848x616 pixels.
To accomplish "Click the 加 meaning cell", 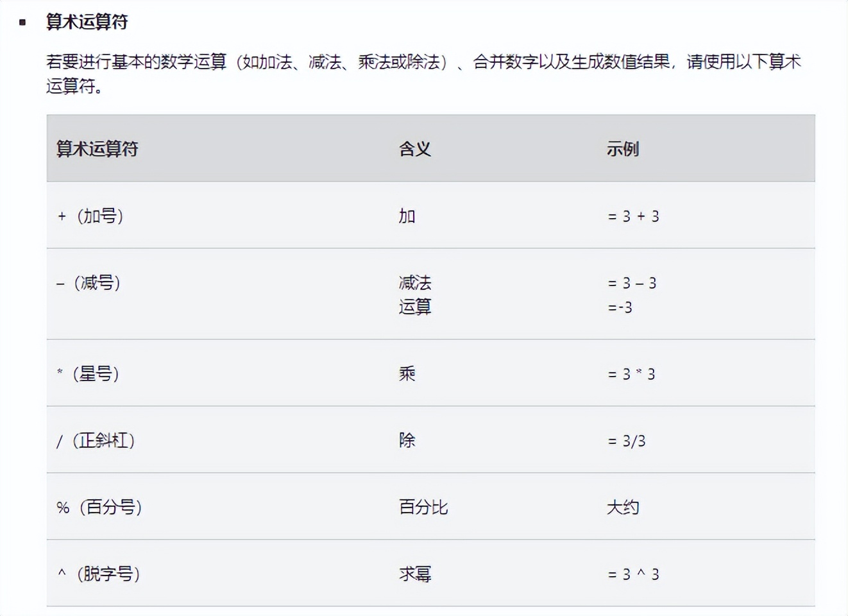I will coord(407,216).
